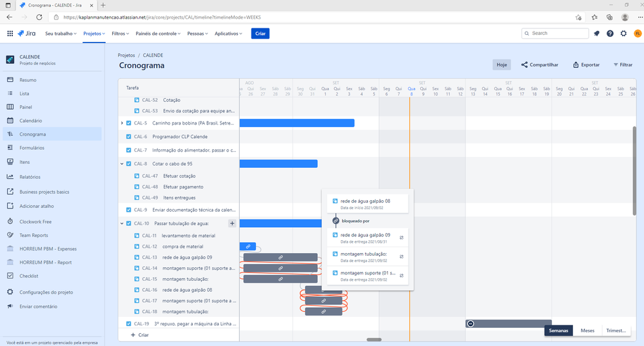The height and width of the screenshot is (346, 644).
Task: Unlink rede de água galpão 09 dependency
Action: [401, 238]
